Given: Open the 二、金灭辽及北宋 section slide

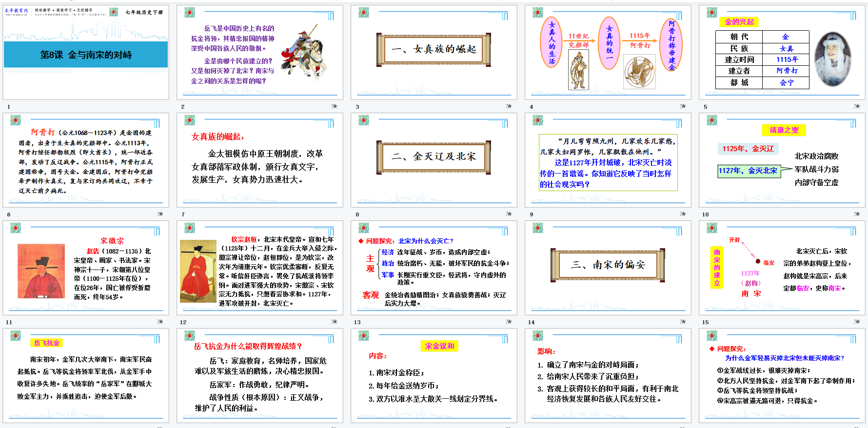Looking at the screenshot, I should [434, 160].
